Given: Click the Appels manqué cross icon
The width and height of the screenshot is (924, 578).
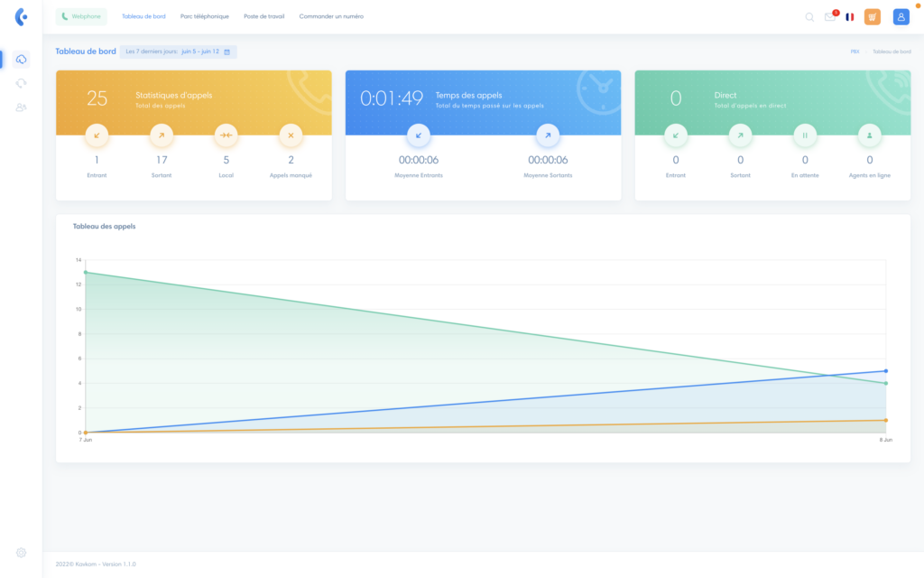Looking at the screenshot, I should click(291, 135).
